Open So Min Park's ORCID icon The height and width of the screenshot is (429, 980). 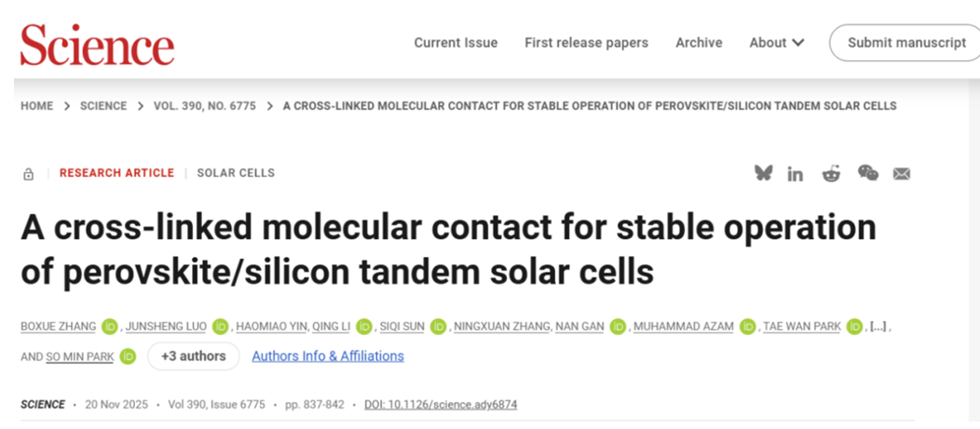(128, 356)
